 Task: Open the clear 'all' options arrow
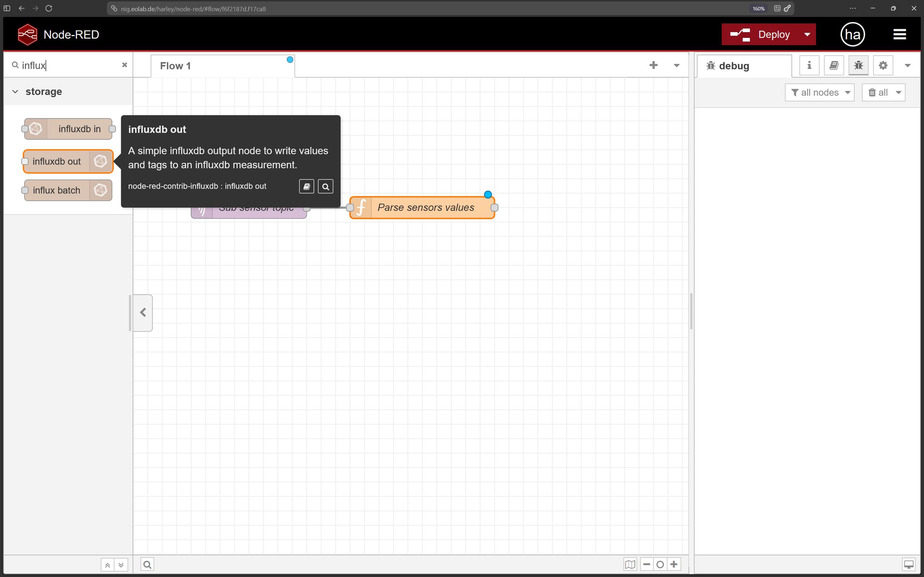pyautogui.click(x=898, y=93)
